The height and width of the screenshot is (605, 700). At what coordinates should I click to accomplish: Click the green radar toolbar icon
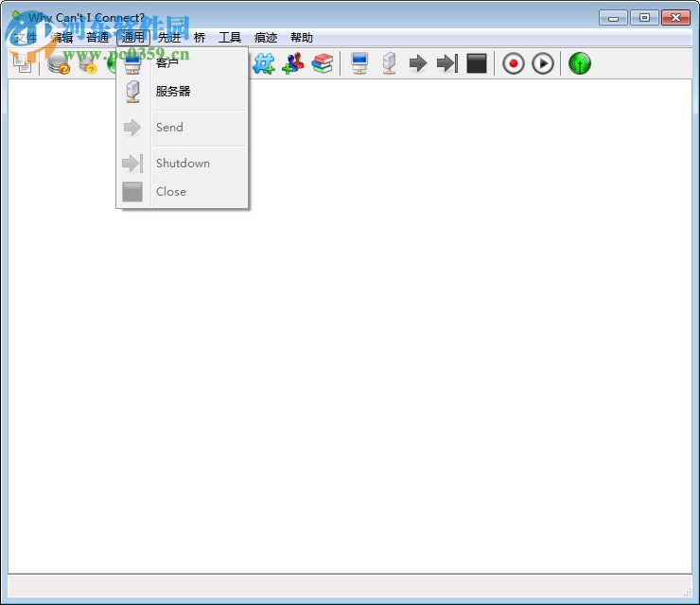[x=580, y=63]
